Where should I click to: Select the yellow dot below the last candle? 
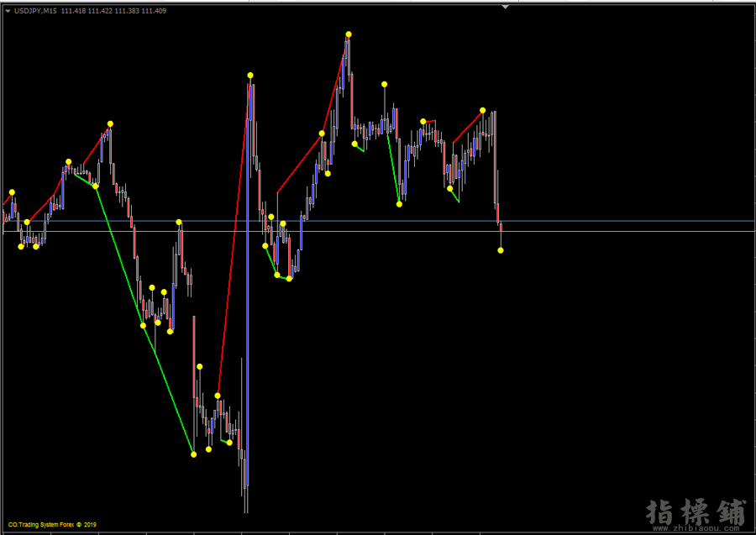pos(501,250)
